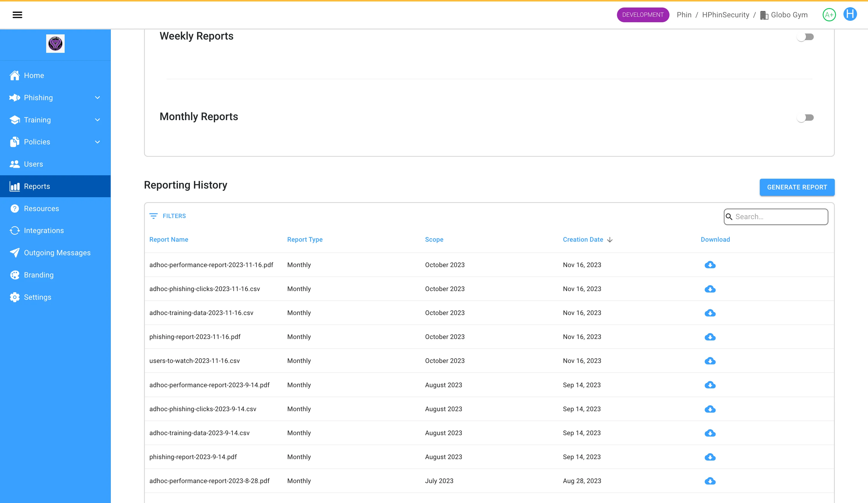Click the Outgoing Messages paper plane icon

[14, 253]
